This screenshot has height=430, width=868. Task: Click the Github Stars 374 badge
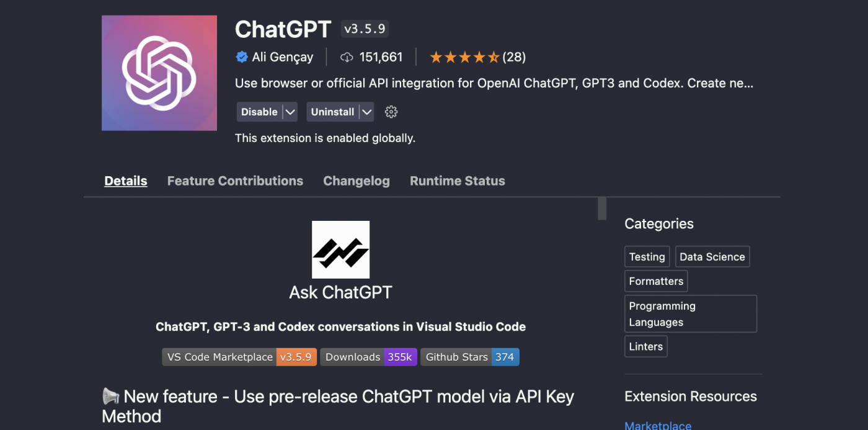pos(469,357)
